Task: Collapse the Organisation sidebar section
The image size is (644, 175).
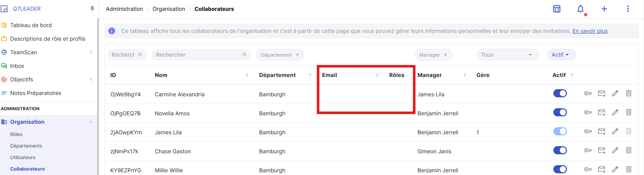Action: (91, 122)
